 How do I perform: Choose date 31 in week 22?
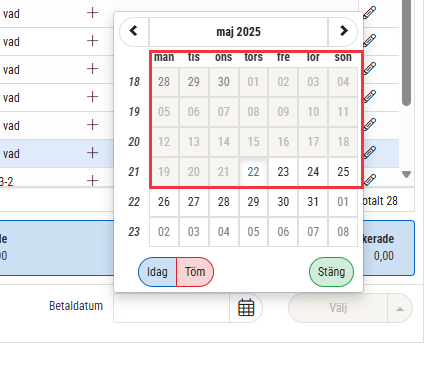click(313, 202)
